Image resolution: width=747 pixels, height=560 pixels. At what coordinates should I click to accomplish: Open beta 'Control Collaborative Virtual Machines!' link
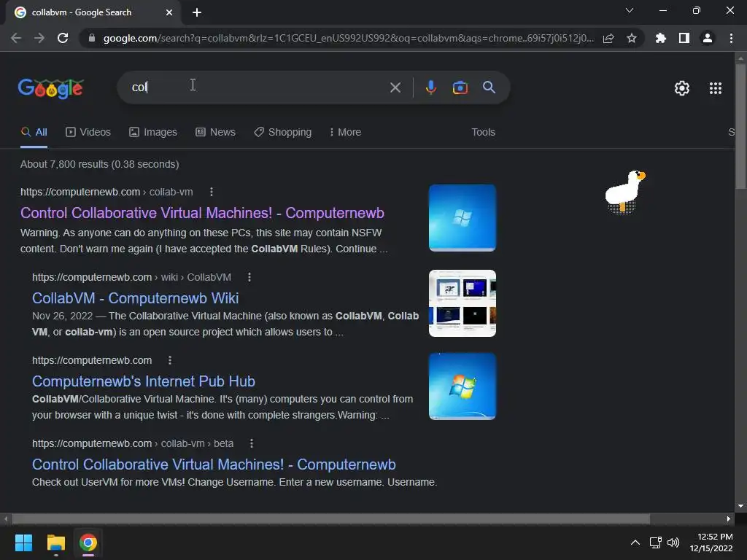click(x=214, y=464)
